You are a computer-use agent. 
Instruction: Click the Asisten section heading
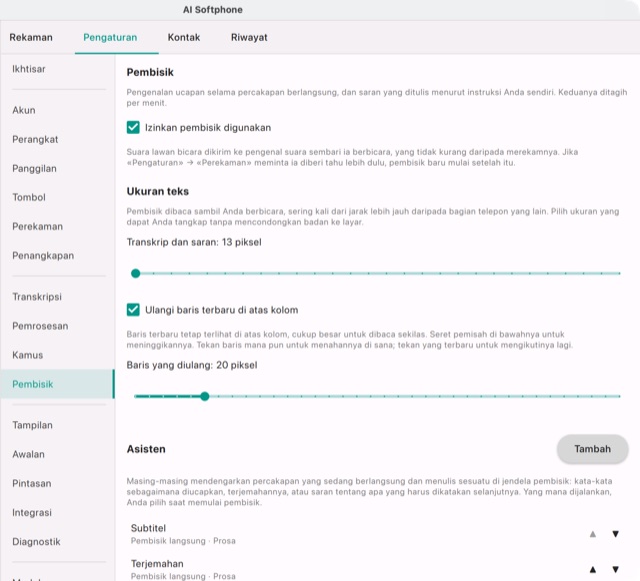pos(146,449)
